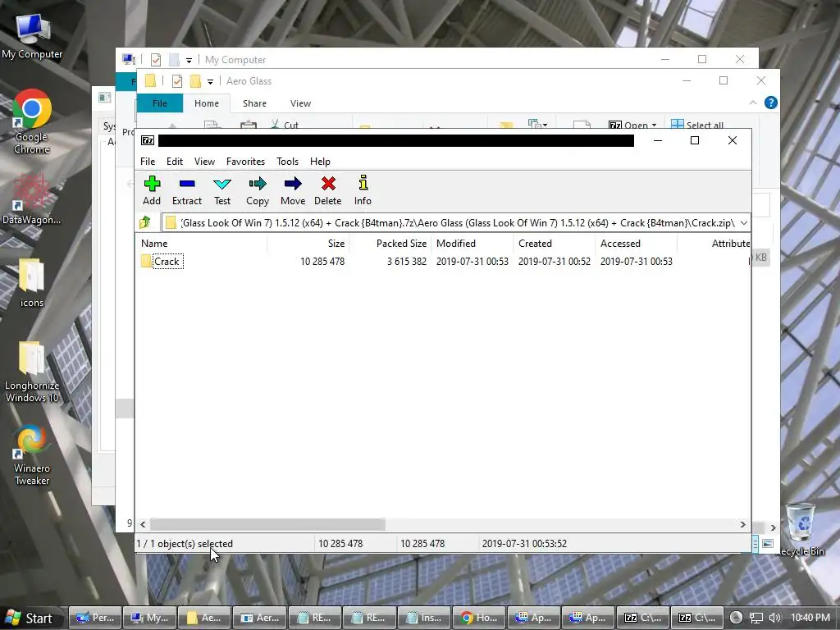Image resolution: width=840 pixels, height=630 pixels.
Task: Expand the Open dropdown in Aero Glass ribbon
Action: pyautogui.click(x=654, y=126)
